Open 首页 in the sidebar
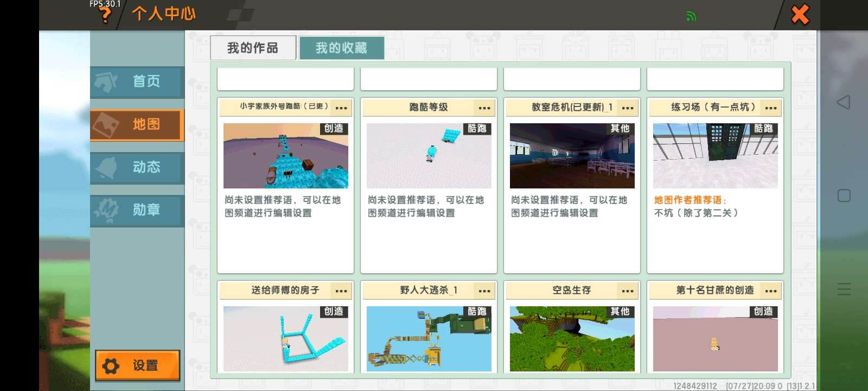This screenshot has width=868, height=391. 137,81
